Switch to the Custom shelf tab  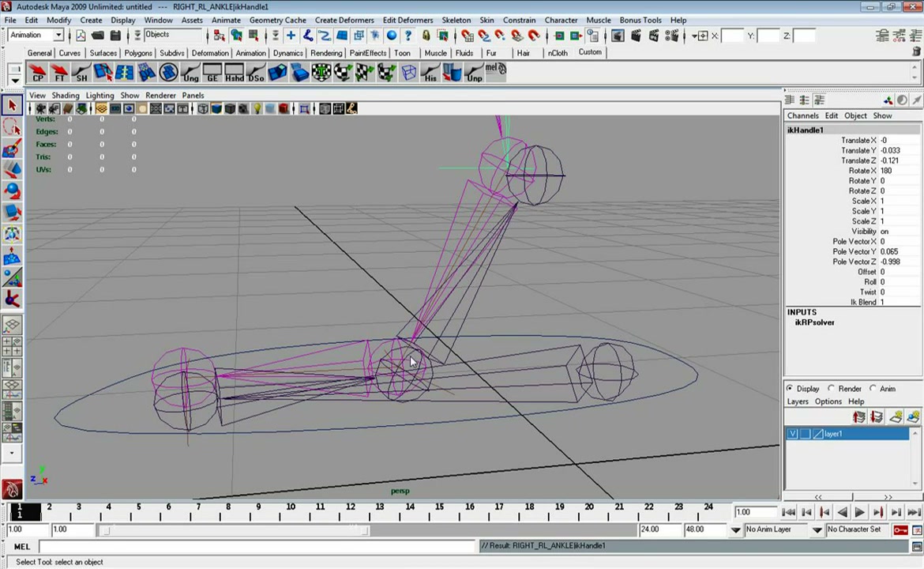coord(590,52)
